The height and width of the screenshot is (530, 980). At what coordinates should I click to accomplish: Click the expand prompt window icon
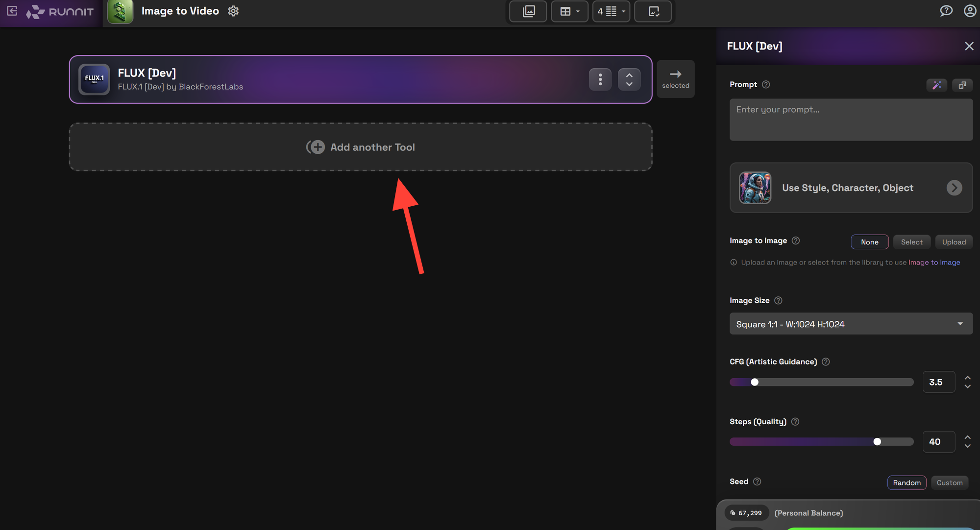click(x=962, y=85)
